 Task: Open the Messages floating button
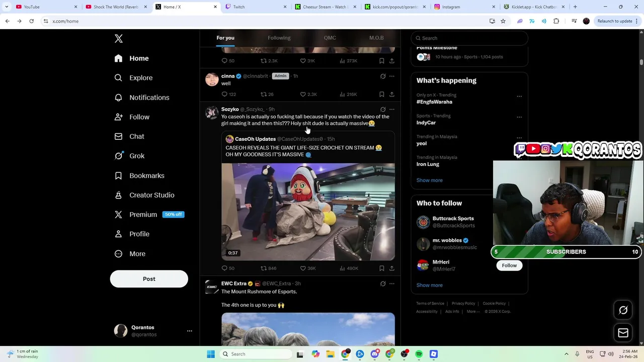pyautogui.click(x=623, y=333)
